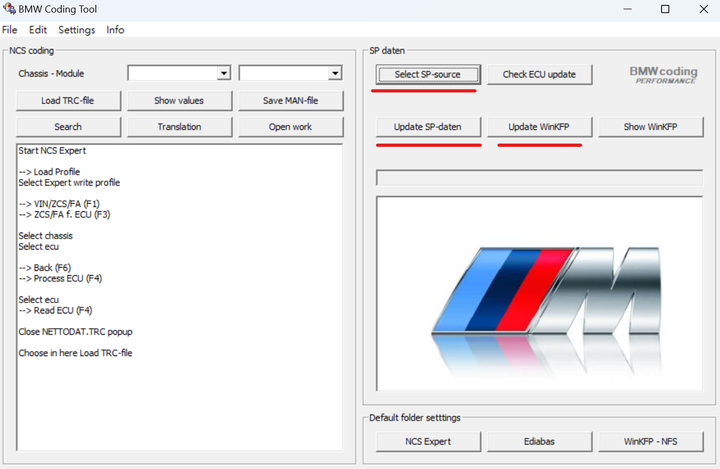
Task: Click Check ECU update button
Action: [x=540, y=74]
